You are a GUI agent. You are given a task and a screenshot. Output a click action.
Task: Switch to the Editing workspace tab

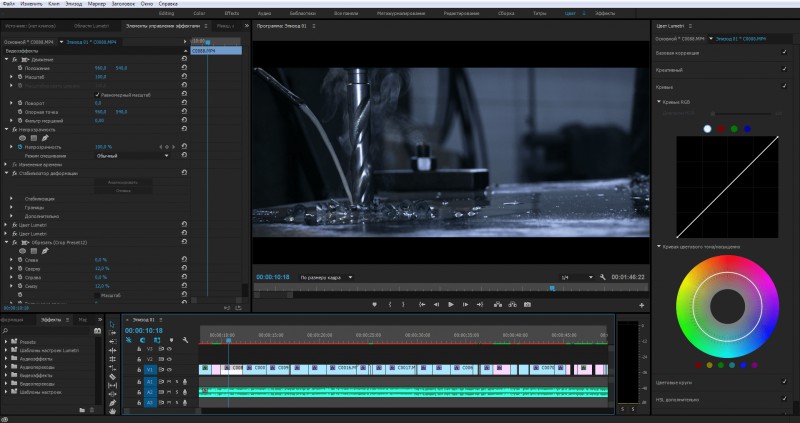[x=167, y=14]
